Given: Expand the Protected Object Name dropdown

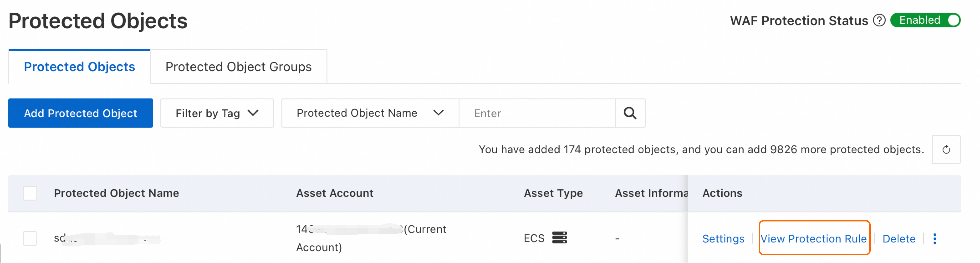Looking at the screenshot, I should coord(370,113).
